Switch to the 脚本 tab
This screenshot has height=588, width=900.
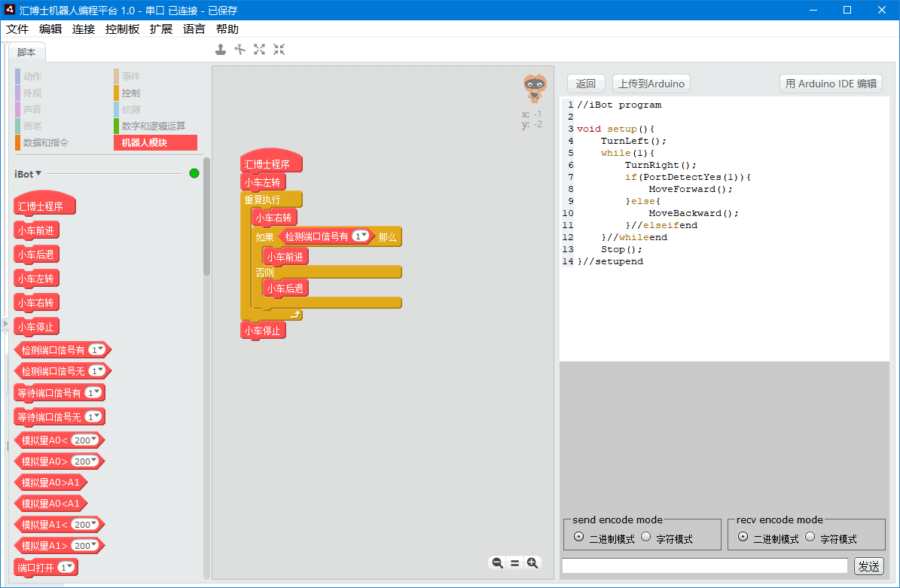click(26, 53)
